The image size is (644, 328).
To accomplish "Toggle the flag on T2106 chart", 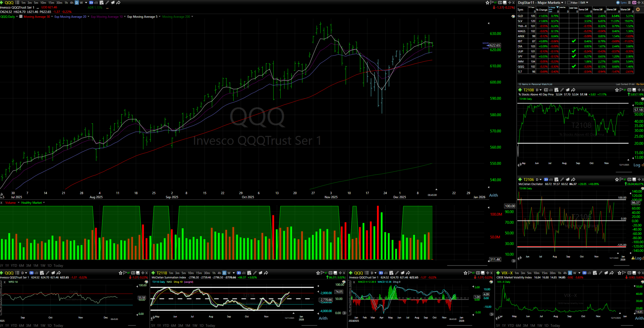I will [x=621, y=180].
